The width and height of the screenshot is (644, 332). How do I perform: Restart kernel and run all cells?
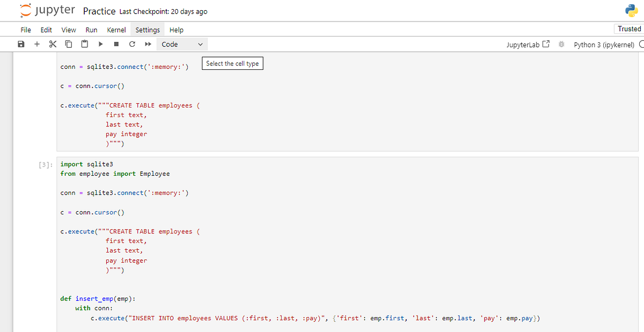[x=147, y=45]
